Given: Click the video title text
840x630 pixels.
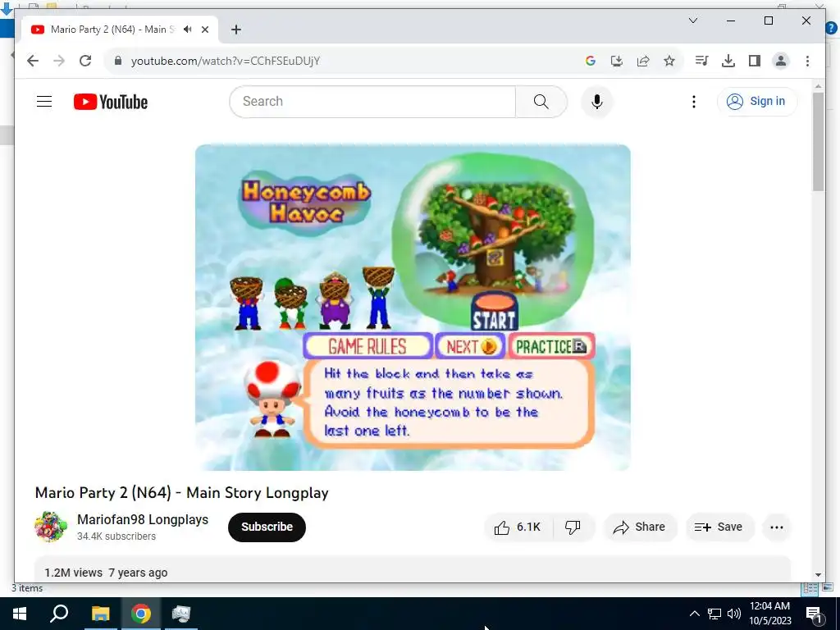Looking at the screenshot, I should point(181,493).
